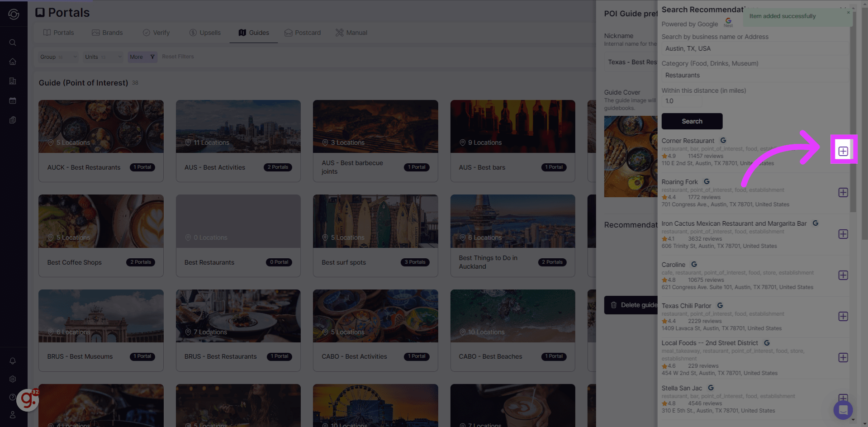868x427 pixels.
Task: Open the chat support bubble
Action: point(843,410)
